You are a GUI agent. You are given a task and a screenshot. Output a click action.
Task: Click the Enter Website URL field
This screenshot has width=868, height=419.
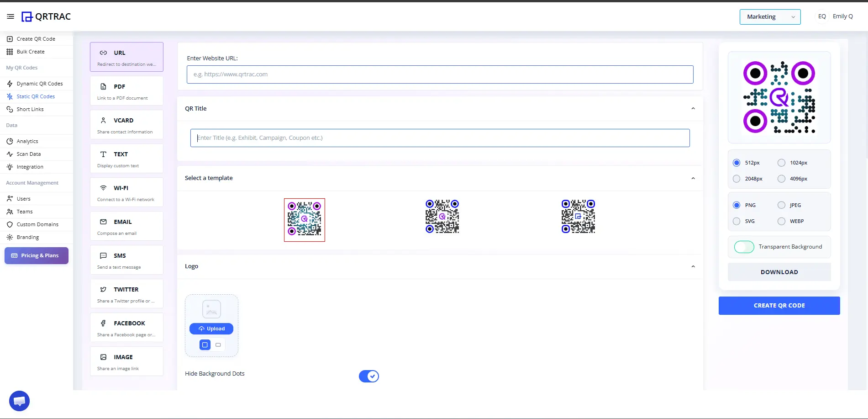point(440,74)
